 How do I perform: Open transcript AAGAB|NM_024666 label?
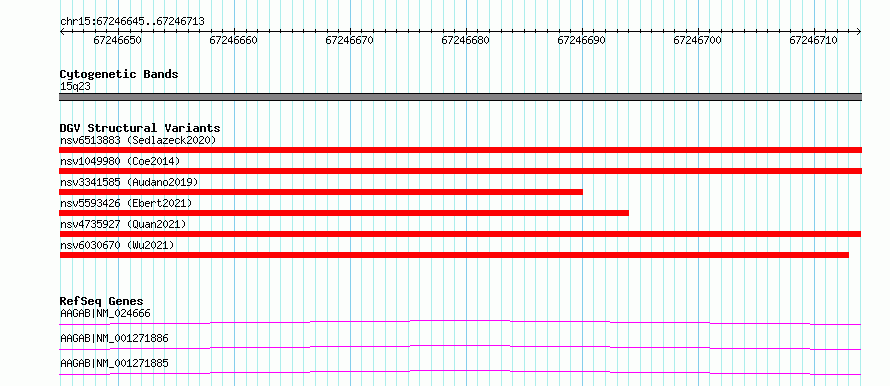point(105,313)
